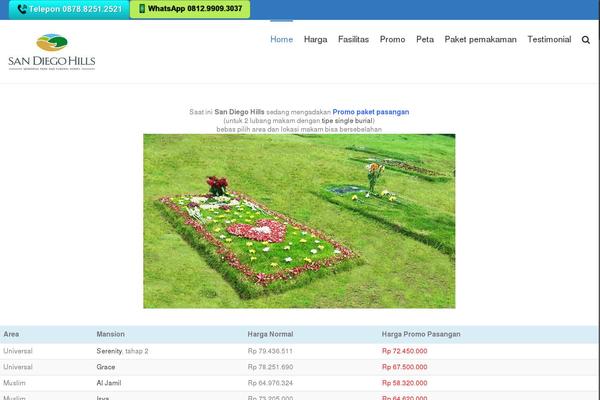Click the Rp 78.251.690 normal price
Viewport: 600px width, 400px height.
(x=270, y=367)
